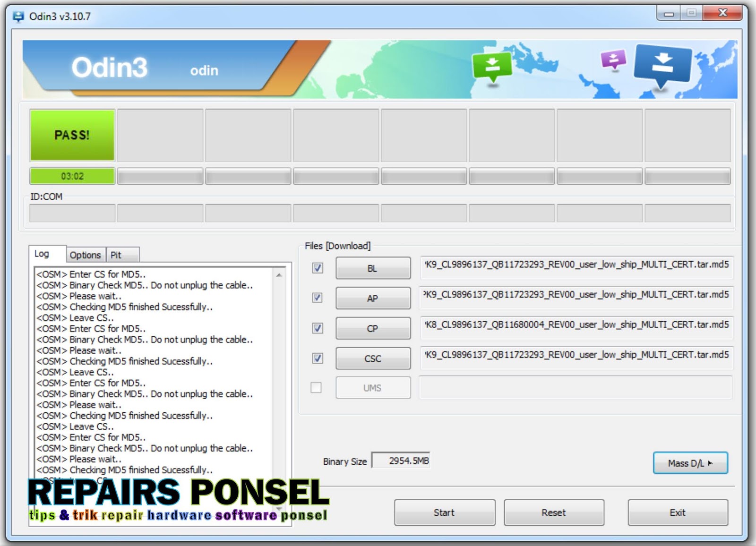Click the 03:02 progress bar
The height and width of the screenshot is (546, 756).
(72, 176)
